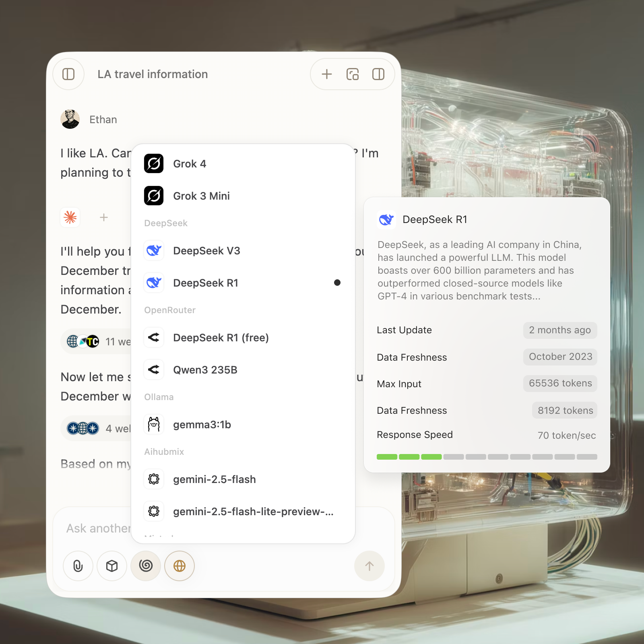
Task: Toggle the web search globe button
Action: point(180,566)
